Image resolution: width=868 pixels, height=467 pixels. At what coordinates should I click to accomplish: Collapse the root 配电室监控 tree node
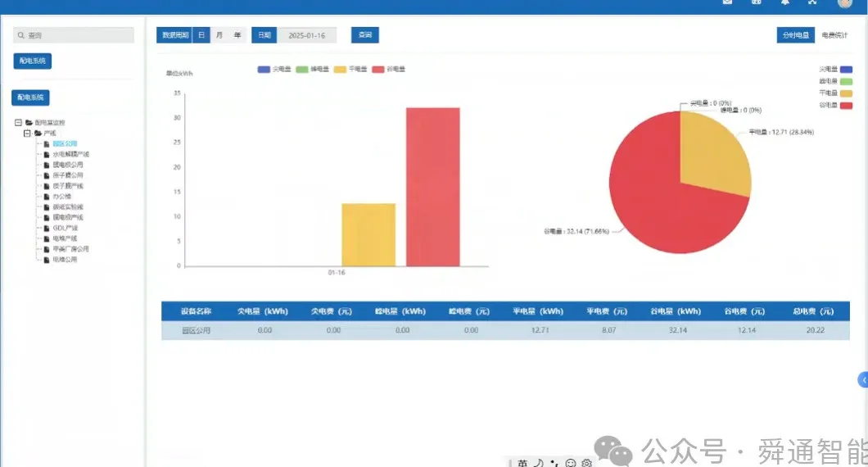pyautogui.click(x=18, y=122)
